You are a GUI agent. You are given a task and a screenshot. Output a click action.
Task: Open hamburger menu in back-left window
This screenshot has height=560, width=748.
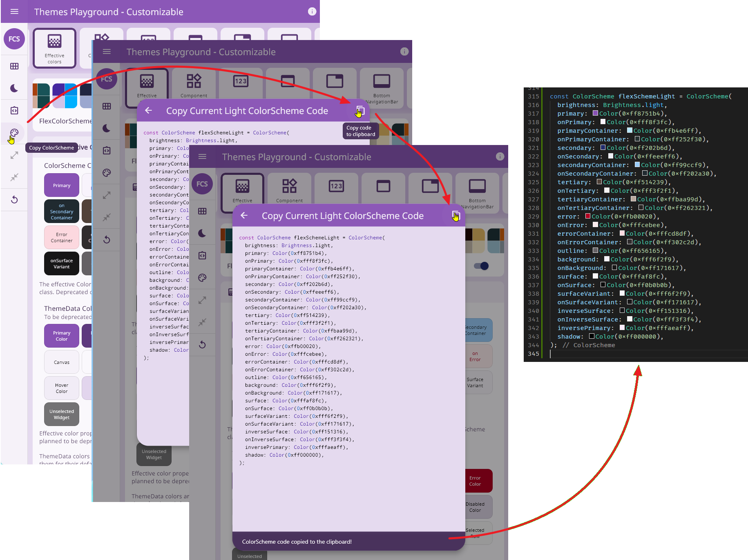(14, 11)
